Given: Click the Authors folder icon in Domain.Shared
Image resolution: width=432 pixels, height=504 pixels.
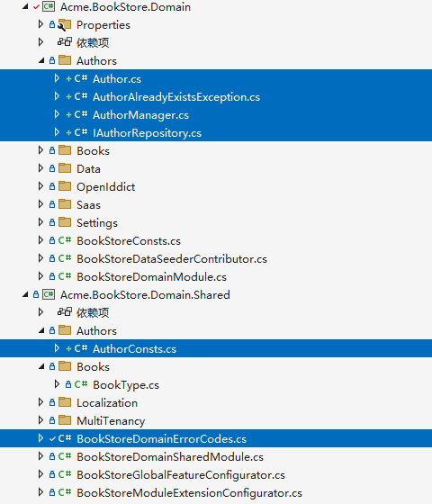Looking at the screenshot, I should tap(65, 330).
